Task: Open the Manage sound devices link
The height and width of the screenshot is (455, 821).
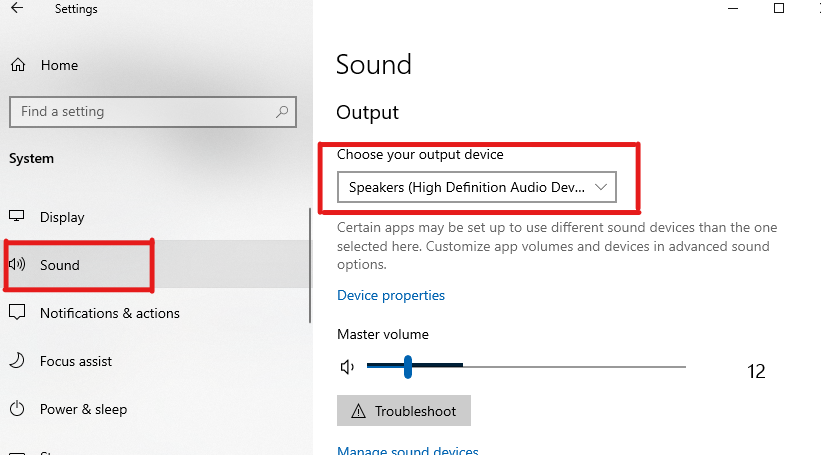Action: coord(407,451)
